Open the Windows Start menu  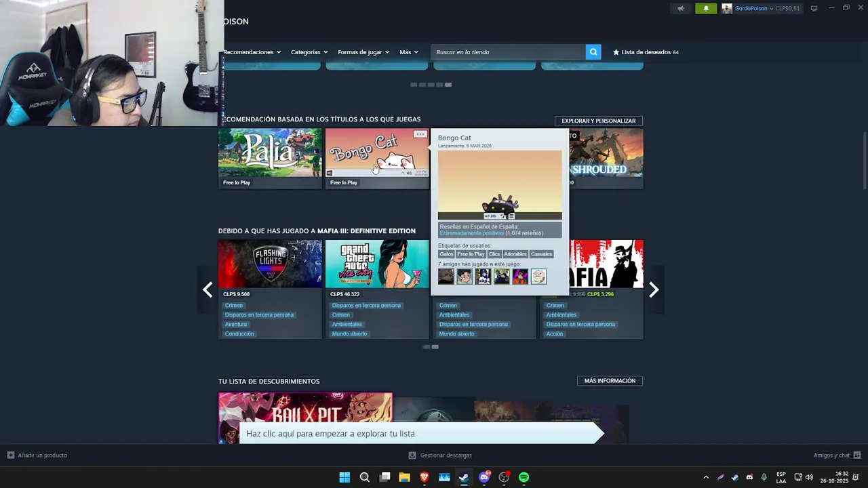[344, 477]
